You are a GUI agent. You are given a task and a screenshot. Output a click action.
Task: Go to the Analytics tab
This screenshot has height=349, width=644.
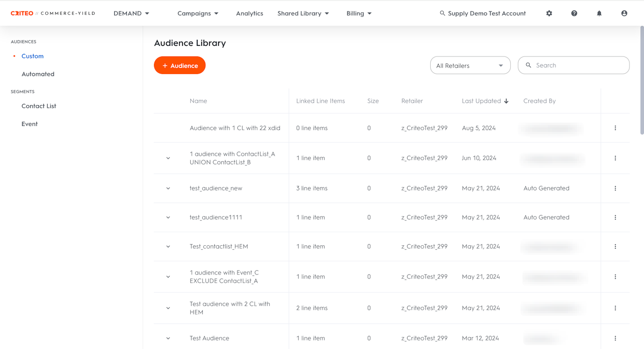click(250, 14)
